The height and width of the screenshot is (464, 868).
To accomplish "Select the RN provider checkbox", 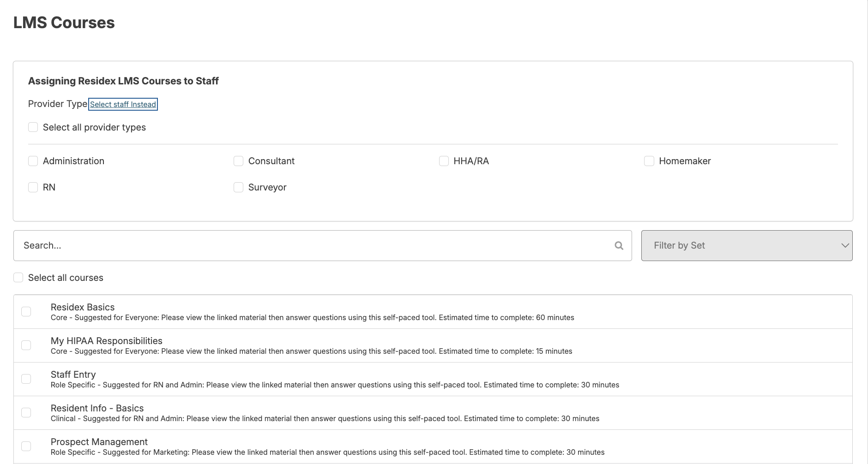I will click(x=33, y=187).
